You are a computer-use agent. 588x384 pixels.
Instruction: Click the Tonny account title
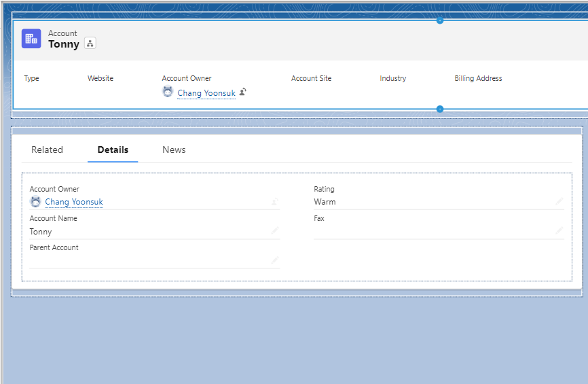(x=64, y=44)
